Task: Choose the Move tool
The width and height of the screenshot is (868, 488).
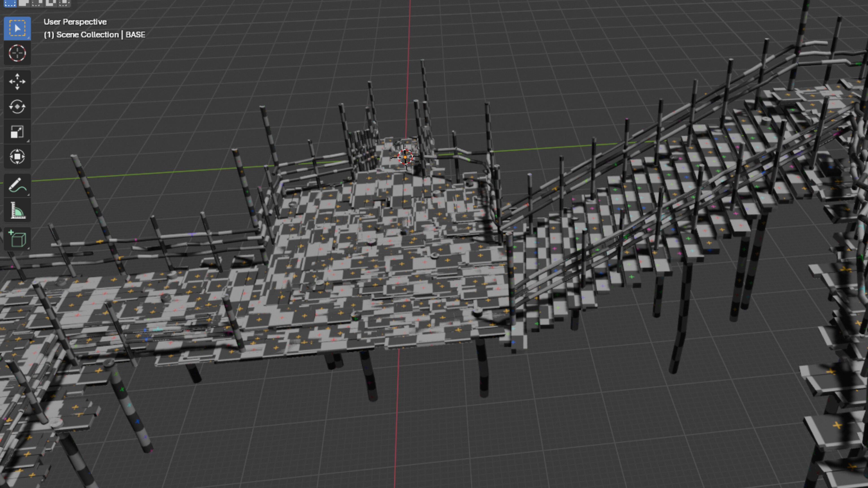Action: tap(17, 82)
